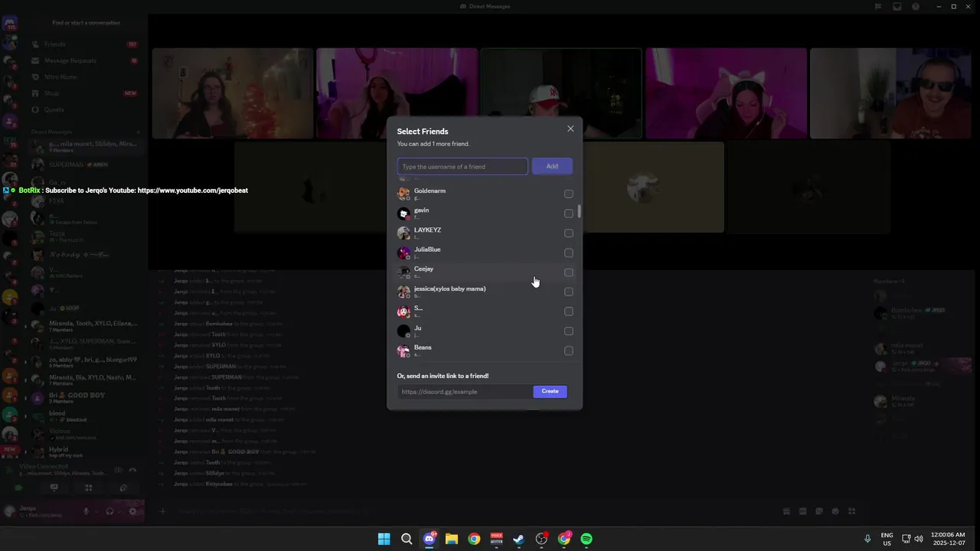Focus the friend username search field
This screenshot has height=551, width=980.
(x=462, y=166)
